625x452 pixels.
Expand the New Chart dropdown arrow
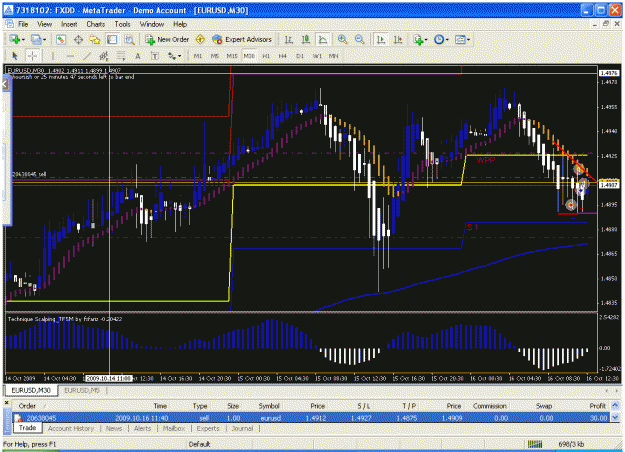[x=23, y=40]
